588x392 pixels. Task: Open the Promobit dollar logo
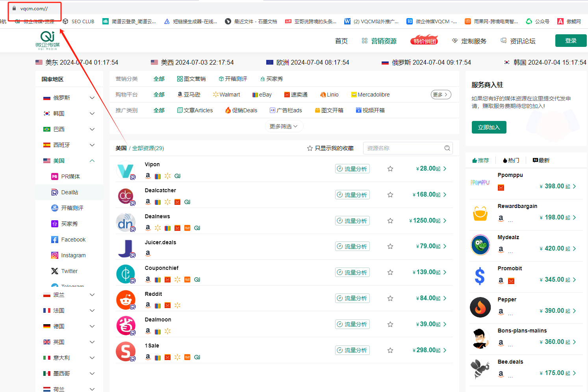[x=480, y=276]
